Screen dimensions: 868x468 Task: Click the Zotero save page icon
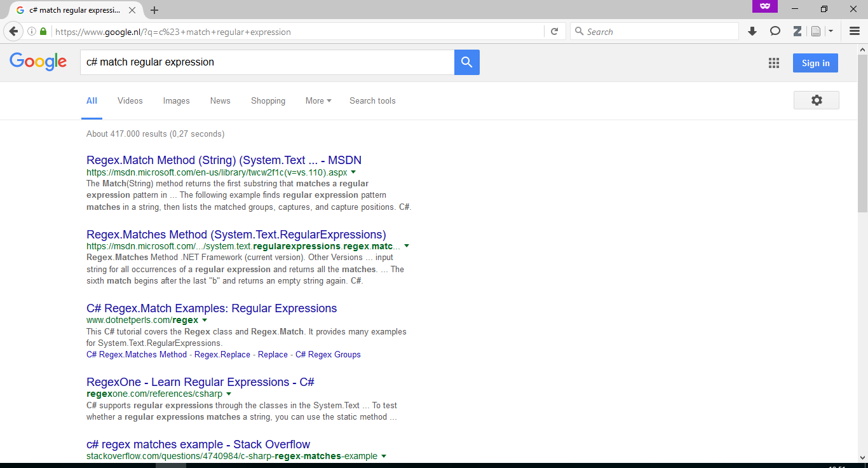point(816,31)
